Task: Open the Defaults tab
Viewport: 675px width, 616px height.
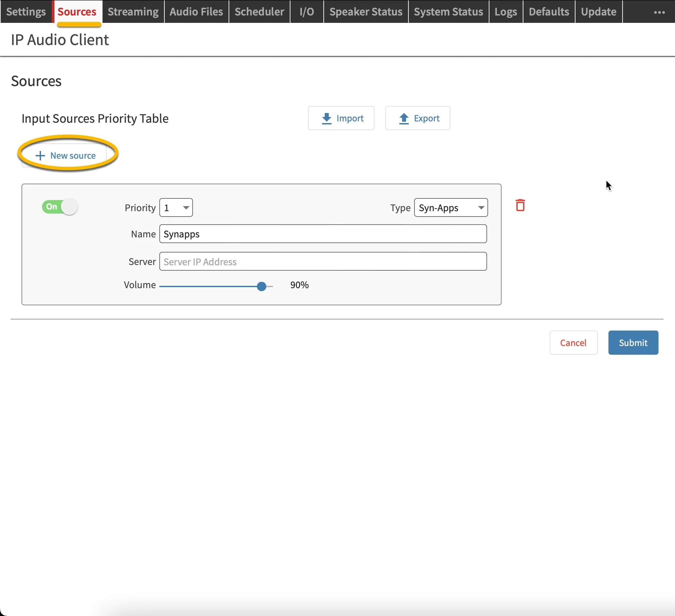Action: click(549, 11)
